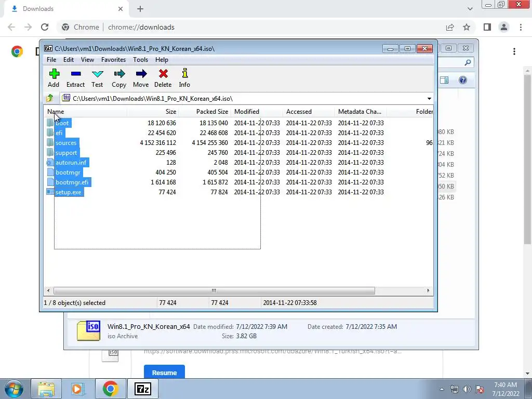
Task: Click the network tray icon
Action: [454, 389]
